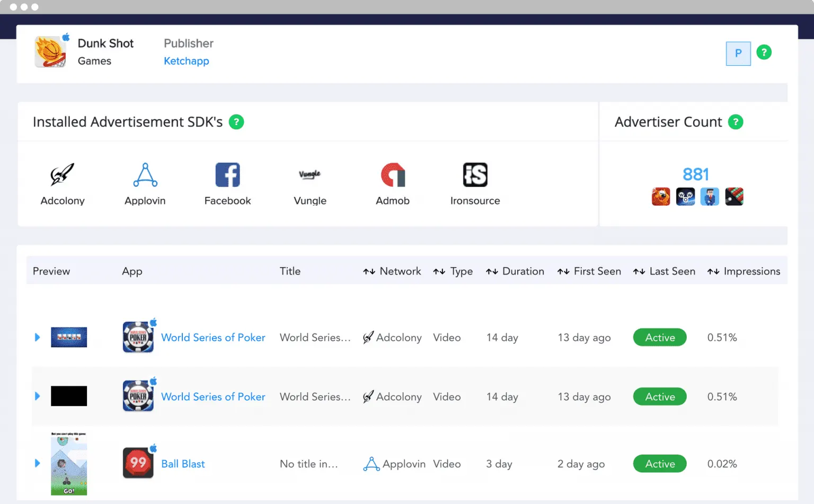Click the fourth dark advertiser app icon

(x=734, y=197)
